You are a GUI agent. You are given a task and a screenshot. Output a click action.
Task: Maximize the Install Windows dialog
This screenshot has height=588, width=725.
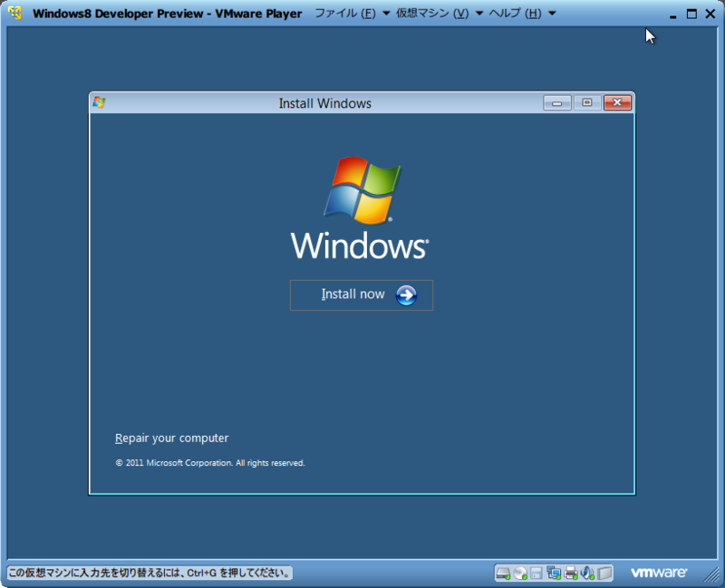(x=587, y=102)
